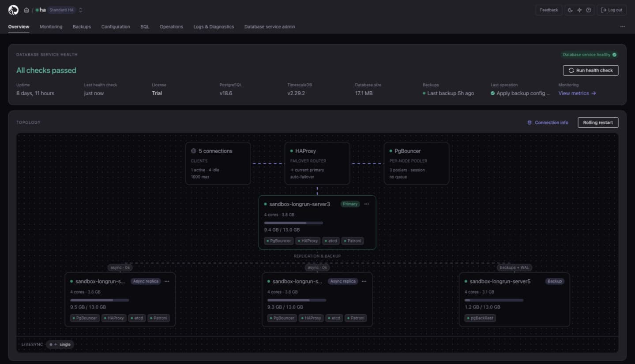Log out of the console

coord(612,10)
